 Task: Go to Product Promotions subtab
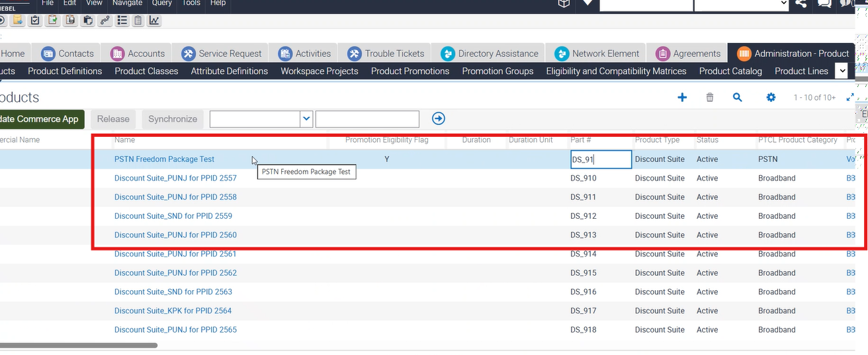pyautogui.click(x=410, y=71)
